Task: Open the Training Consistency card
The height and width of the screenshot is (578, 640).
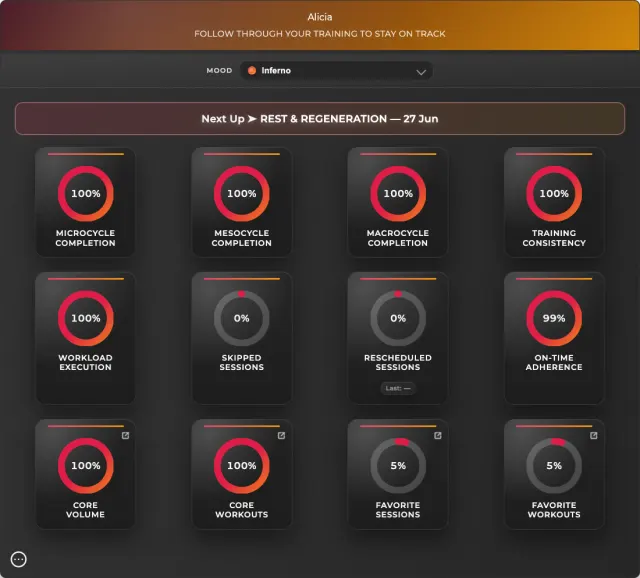Action: [x=554, y=202]
